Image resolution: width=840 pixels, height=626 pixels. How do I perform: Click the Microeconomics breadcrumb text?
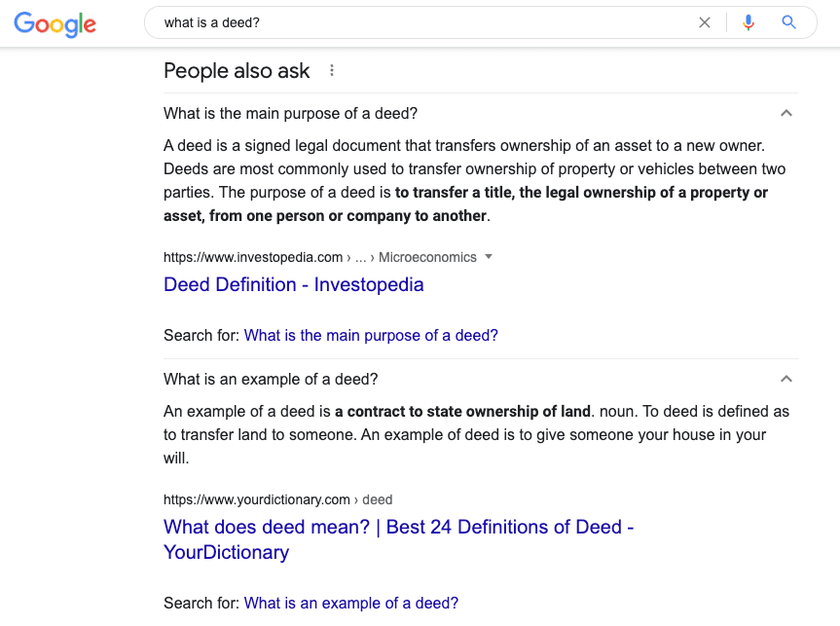tap(427, 257)
